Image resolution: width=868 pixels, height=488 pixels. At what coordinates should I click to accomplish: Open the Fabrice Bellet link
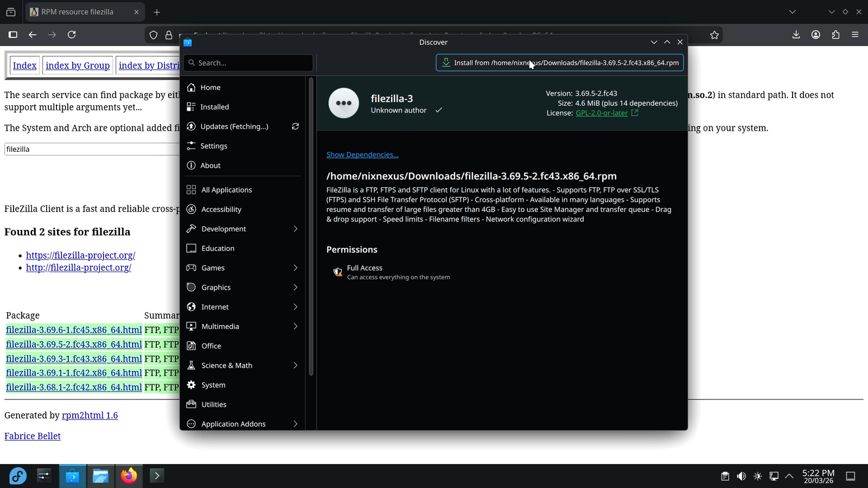coord(33,436)
